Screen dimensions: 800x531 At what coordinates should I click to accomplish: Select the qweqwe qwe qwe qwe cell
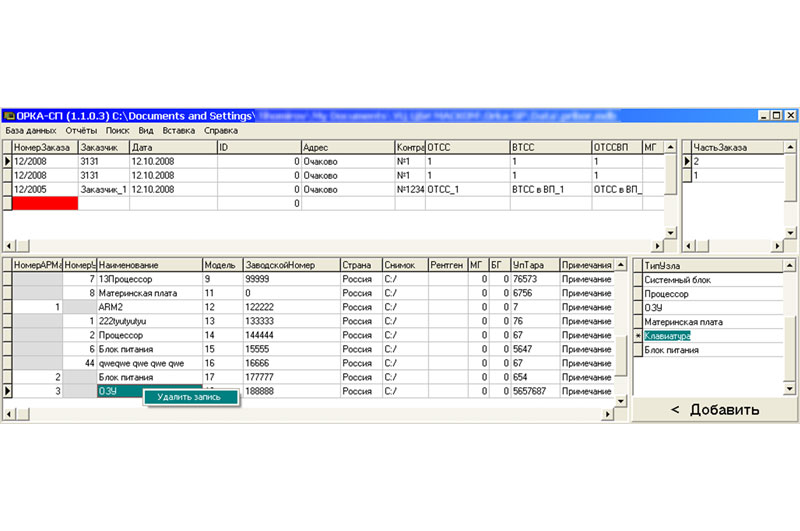click(149, 363)
